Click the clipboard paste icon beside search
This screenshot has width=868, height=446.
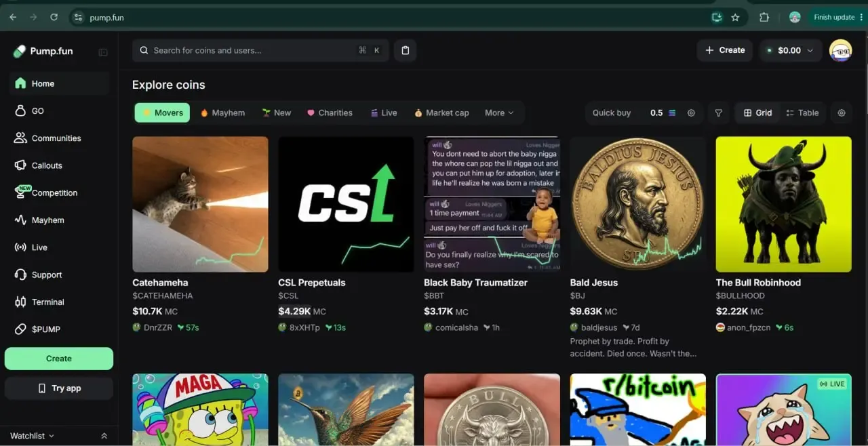coord(405,50)
